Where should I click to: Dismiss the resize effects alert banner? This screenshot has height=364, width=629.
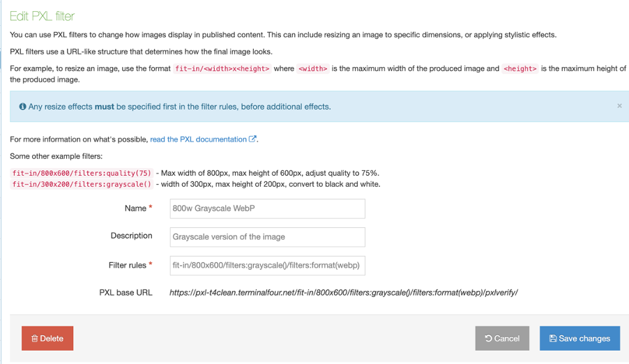pyautogui.click(x=619, y=106)
